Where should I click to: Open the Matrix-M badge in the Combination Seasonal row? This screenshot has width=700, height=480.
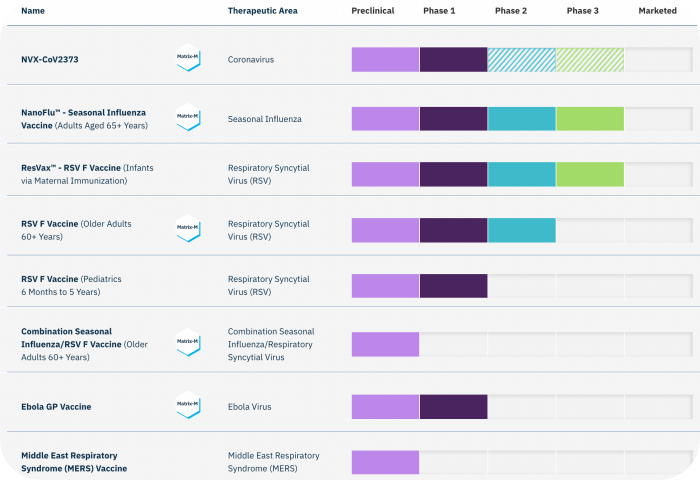pos(188,342)
